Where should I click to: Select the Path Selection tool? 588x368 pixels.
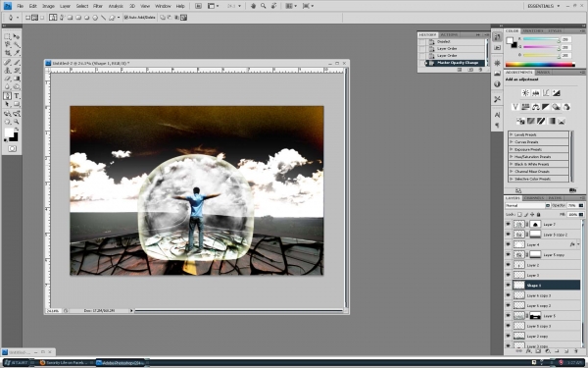pos(7,104)
